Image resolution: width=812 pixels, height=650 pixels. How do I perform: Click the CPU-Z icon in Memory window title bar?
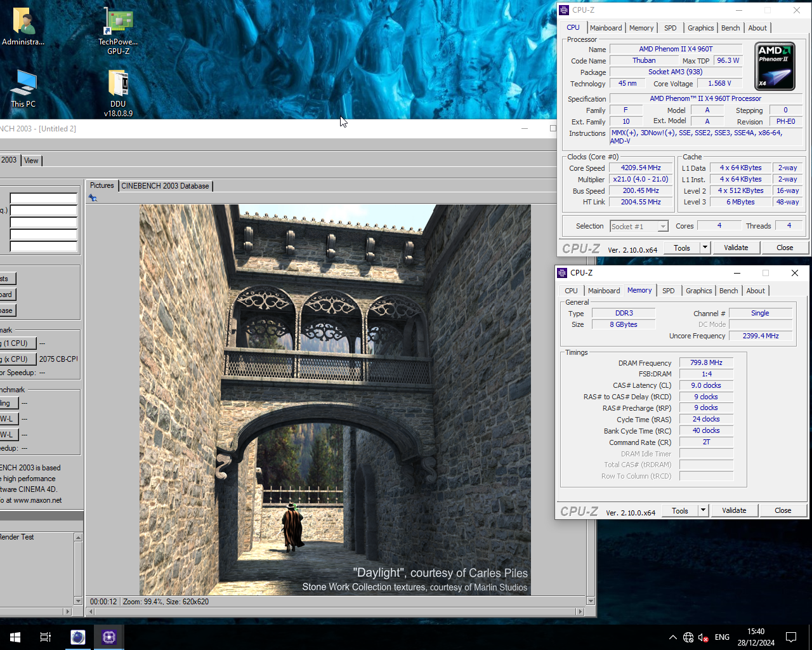pos(562,273)
